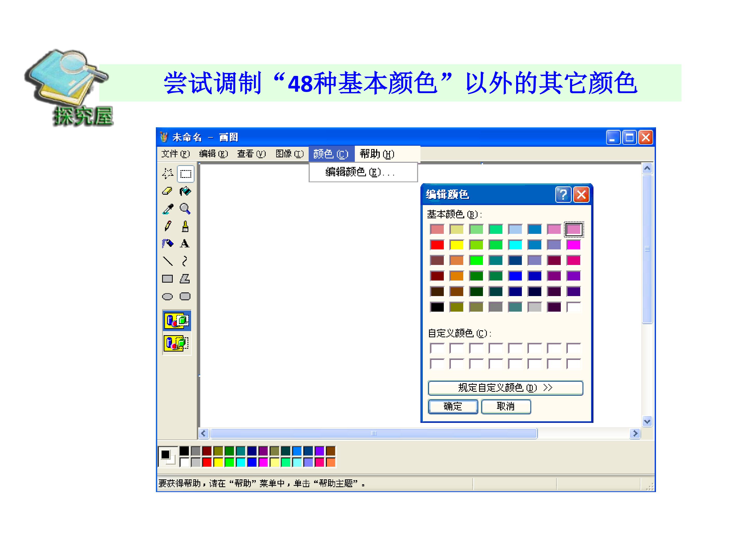Image resolution: width=747 pixels, height=560 pixels.
Task: Open the 颜色(C) menu
Action: (331, 154)
